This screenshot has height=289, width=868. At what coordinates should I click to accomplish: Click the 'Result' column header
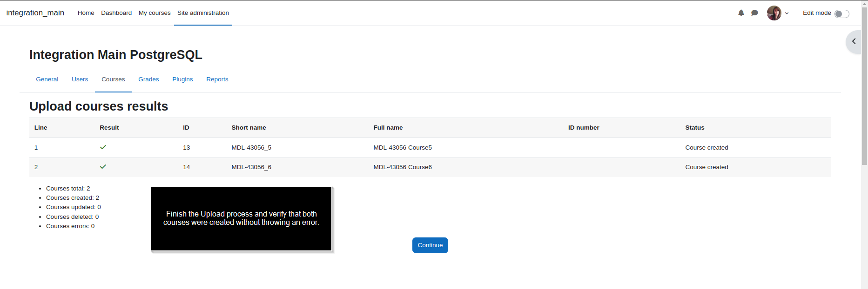coord(109,128)
